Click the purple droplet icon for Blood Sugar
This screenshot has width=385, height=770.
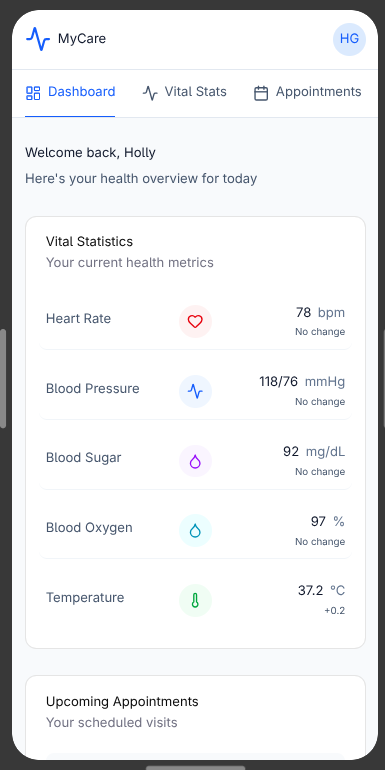coord(195,461)
